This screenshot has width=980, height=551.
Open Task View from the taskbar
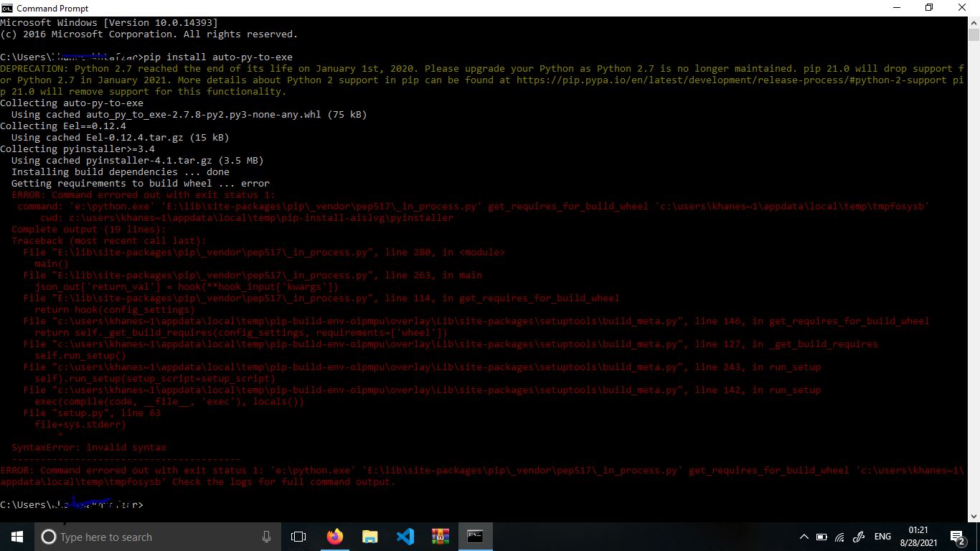[x=298, y=537]
